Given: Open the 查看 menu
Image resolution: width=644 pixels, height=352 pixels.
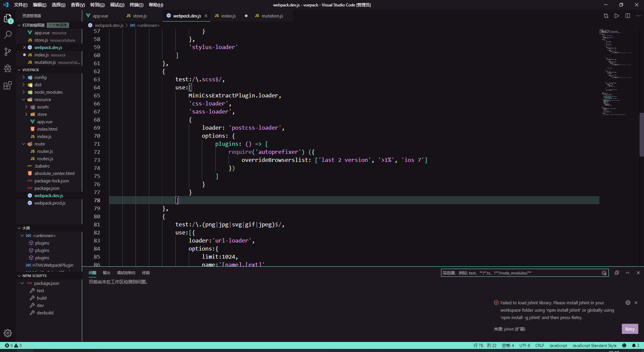Looking at the screenshot, I should click(77, 5).
